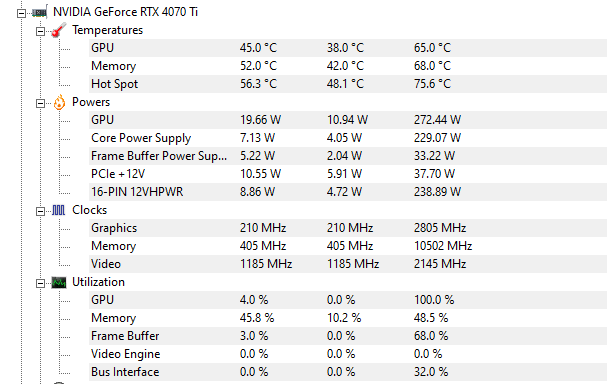The height and width of the screenshot is (384, 607).
Task: Click the 10.2 % Memory utilization minimum
Action: pyautogui.click(x=344, y=318)
